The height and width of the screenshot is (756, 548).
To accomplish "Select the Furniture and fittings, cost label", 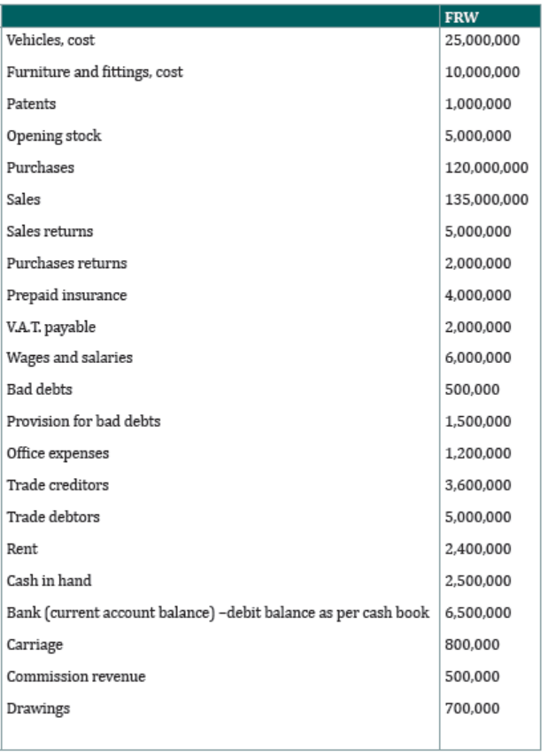I will [x=95, y=72].
